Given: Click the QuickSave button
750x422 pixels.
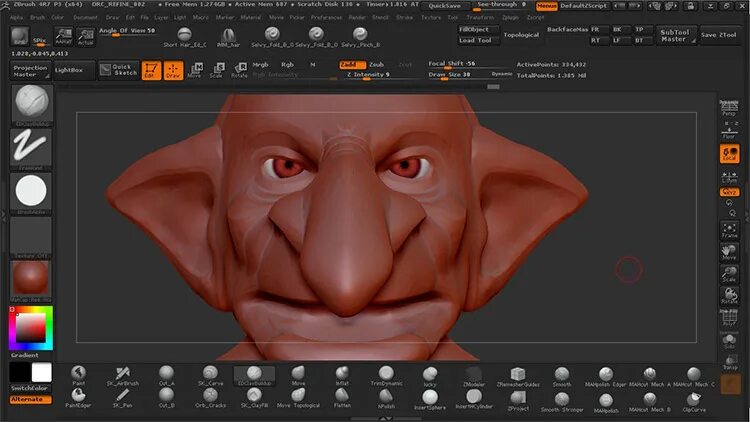Looking at the screenshot, I should point(445,6).
